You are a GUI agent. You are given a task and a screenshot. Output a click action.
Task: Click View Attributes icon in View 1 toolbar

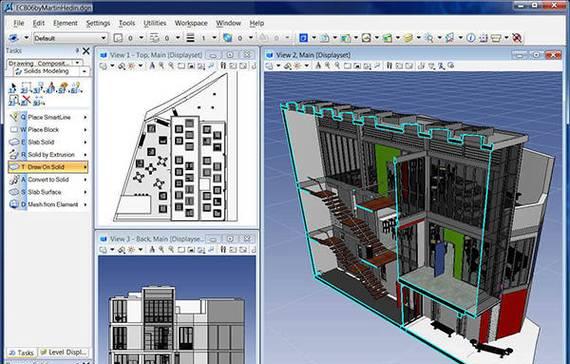(103, 66)
